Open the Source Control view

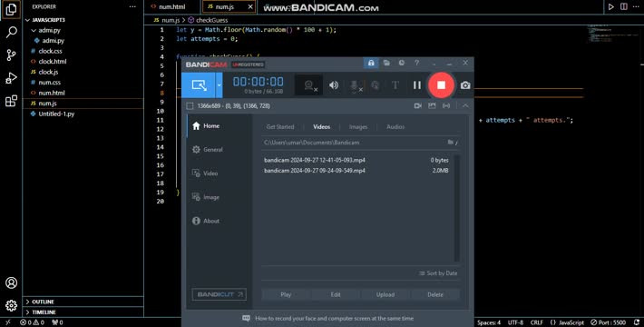pos(12,55)
